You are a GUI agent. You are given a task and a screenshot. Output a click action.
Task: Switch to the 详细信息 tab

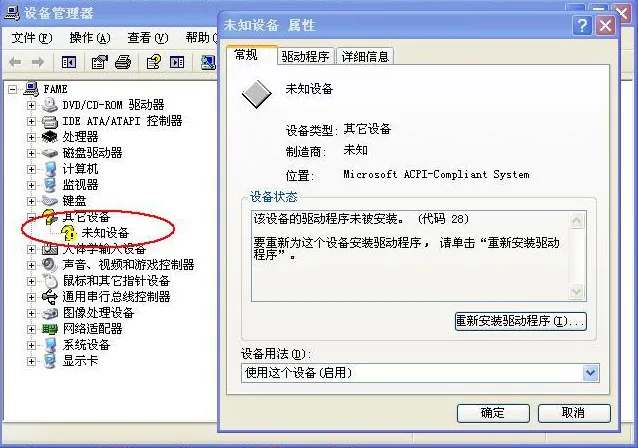[365, 56]
